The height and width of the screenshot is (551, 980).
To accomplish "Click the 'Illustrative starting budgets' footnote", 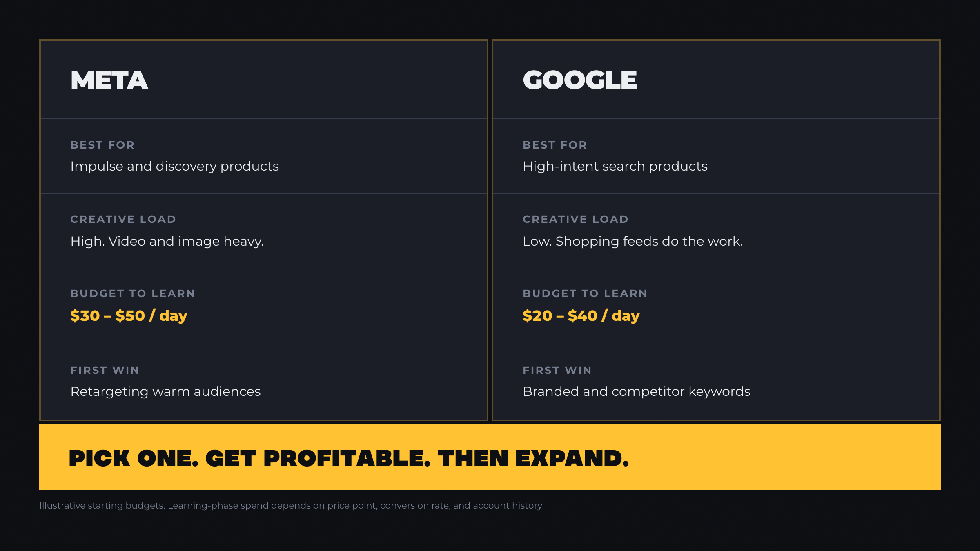I will [292, 505].
